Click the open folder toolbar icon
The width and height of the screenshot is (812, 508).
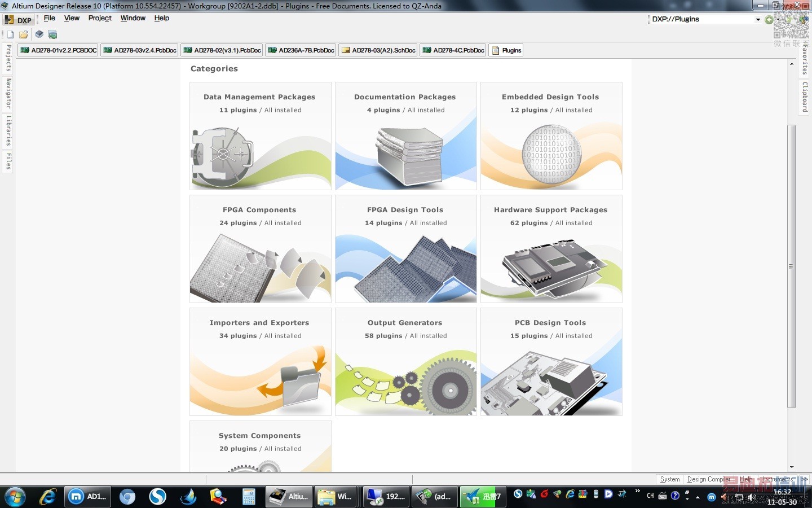point(24,34)
